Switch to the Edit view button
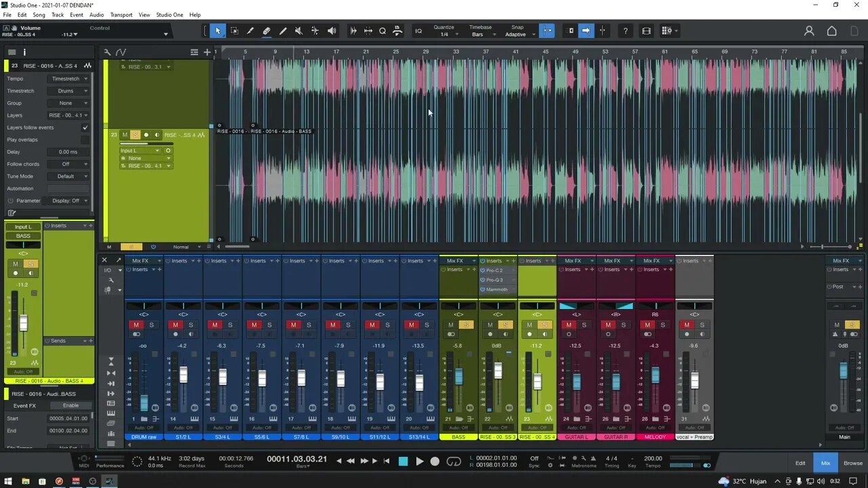 800,463
